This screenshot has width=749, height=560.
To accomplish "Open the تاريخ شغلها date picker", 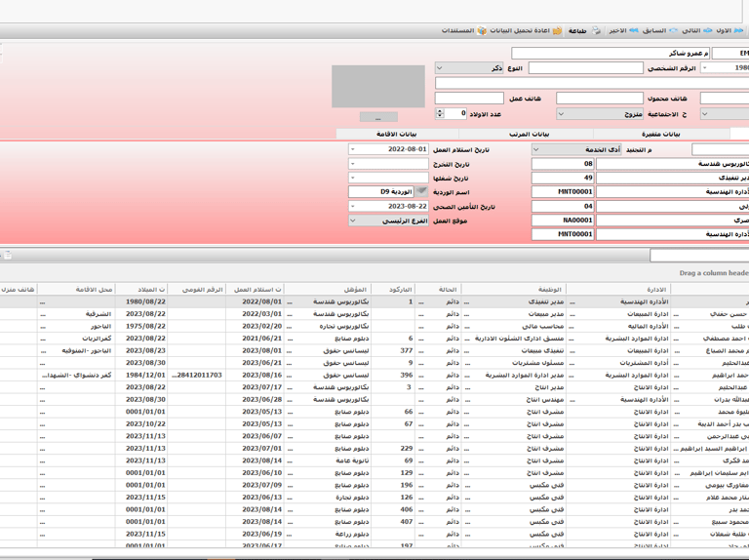I will coord(352,178).
